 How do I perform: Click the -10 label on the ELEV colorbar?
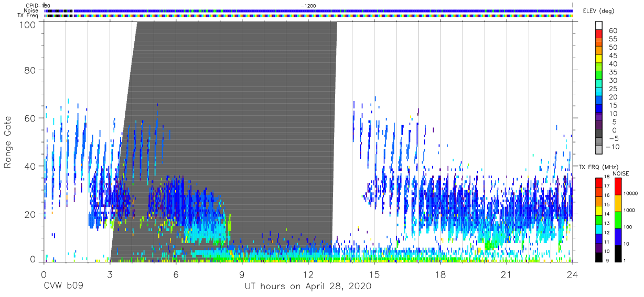613,147
